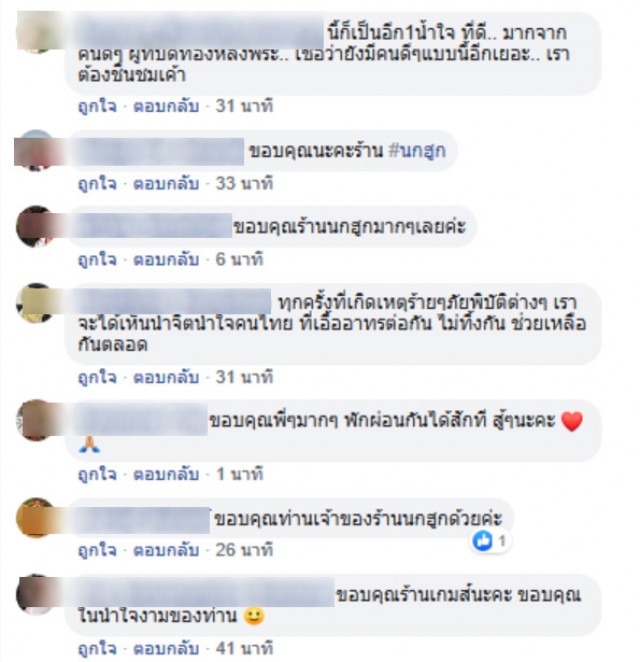Image resolution: width=640 pixels, height=662 pixels.
Task: Click avatar beside the red heart comment
Action: tap(36, 420)
